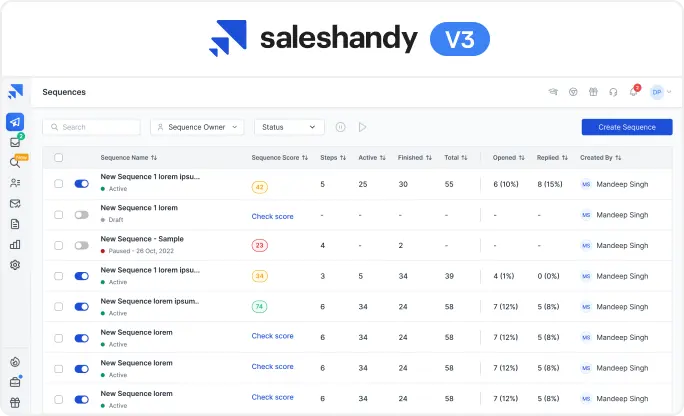Expand the Status filter dropdown
Screen dimensions: 684x416
click(289, 127)
